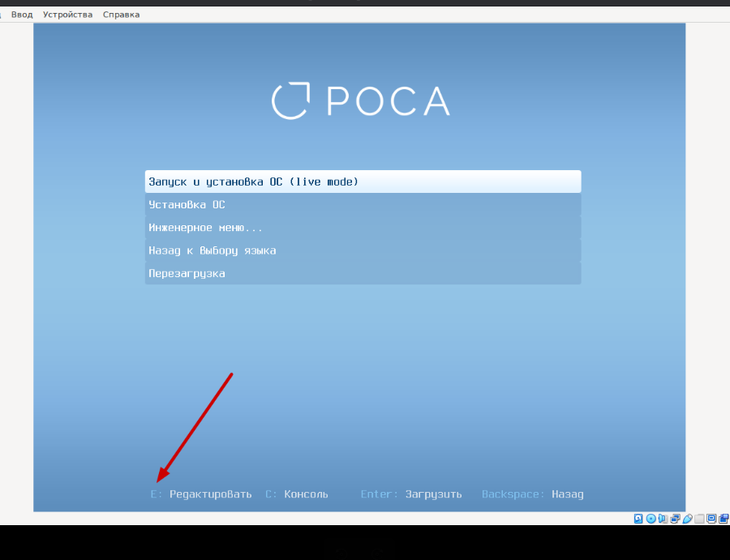Screen dimensions: 730x560
Task: Click the network adapters status icon
Action: click(675, 519)
